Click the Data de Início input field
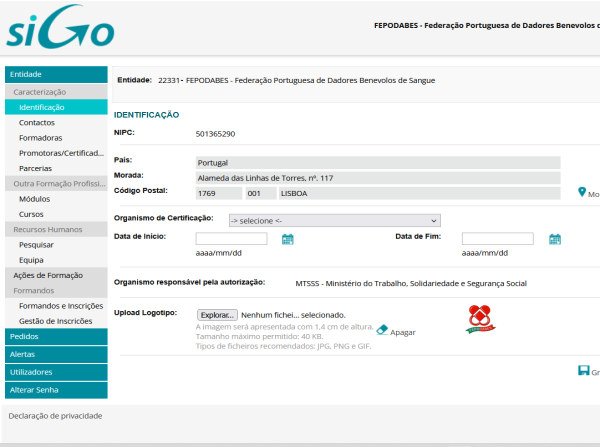Viewport: 600px width, 447px height. point(231,239)
